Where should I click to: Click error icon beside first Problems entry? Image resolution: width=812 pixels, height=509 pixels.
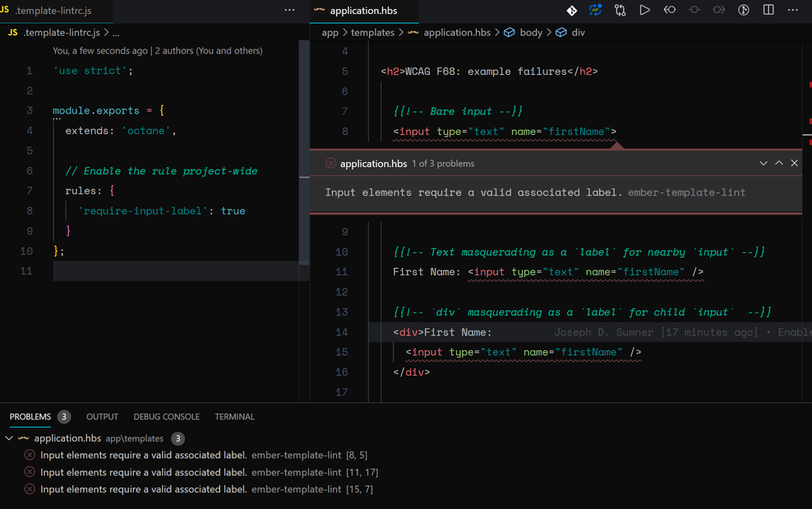[30, 455]
